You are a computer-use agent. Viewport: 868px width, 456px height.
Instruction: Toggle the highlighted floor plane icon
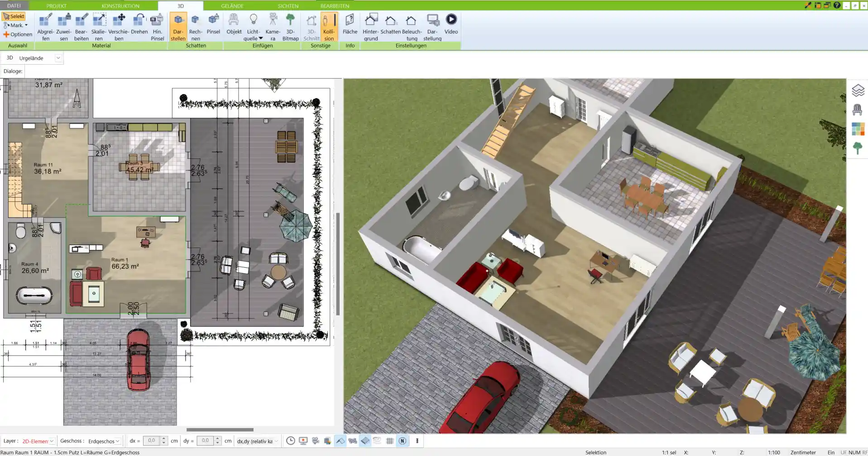[365, 441]
